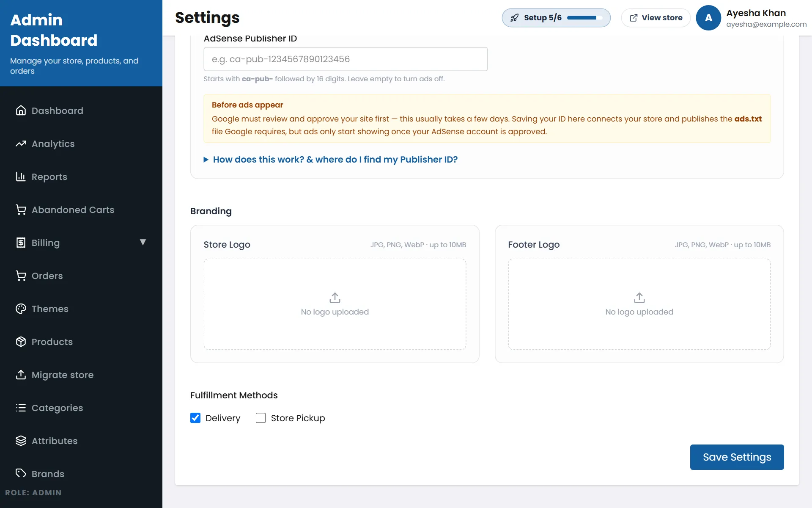Click the Save Settings button
The height and width of the screenshot is (508, 812).
(737, 457)
